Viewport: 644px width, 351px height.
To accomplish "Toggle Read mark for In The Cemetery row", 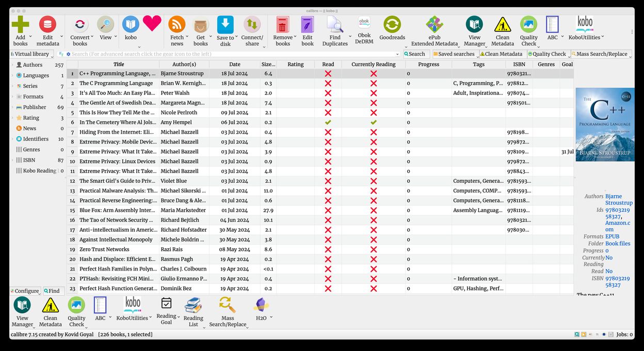I will (328, 122).
